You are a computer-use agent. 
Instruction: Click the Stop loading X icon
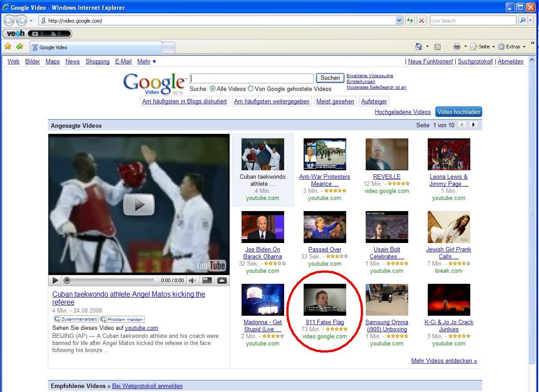click(x=422, y=20)
